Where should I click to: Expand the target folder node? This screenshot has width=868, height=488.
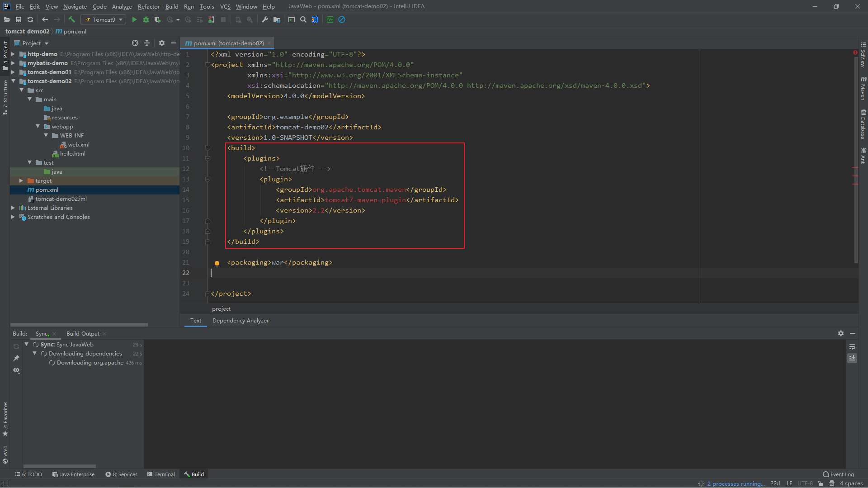pyautogui.click(x=21, y=180)
